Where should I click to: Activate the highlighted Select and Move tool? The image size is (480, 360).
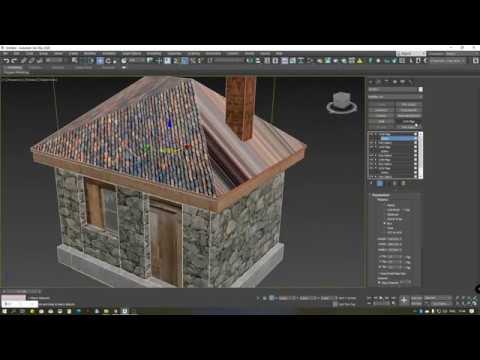(x=100, y=61)
